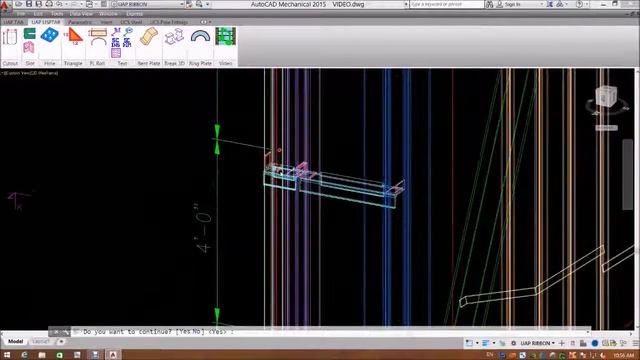Screen dimensions: 640x360
Task: Open Internet Explorer from taskbar
Action: (x=24, y=355)
